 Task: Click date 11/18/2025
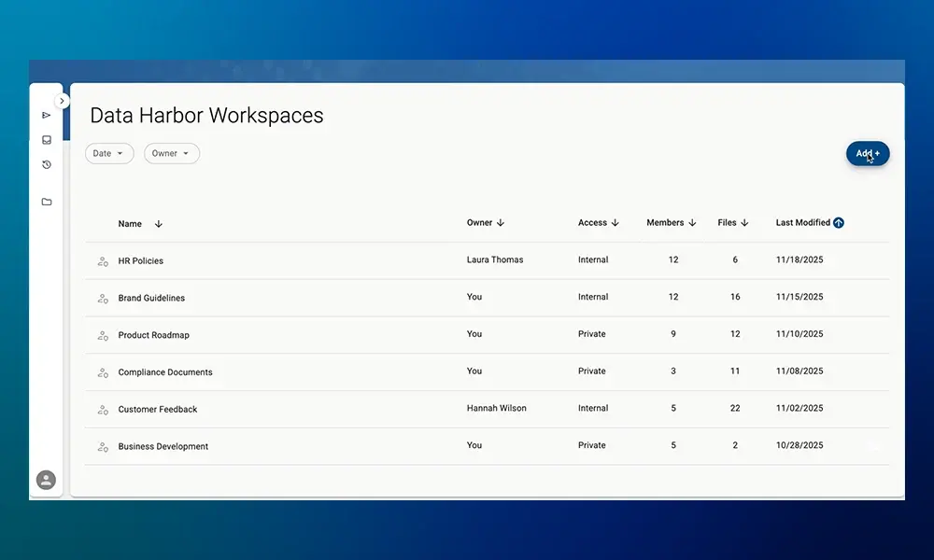tap(800, 259)
